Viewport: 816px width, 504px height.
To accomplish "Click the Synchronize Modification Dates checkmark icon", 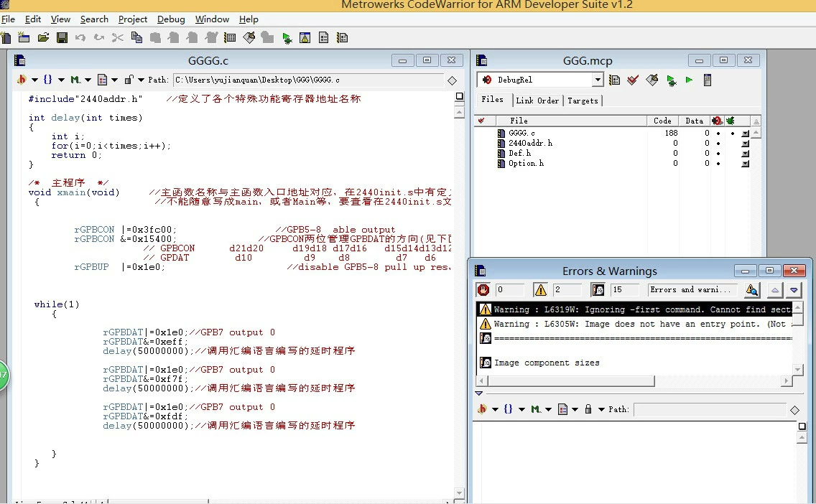I will (x=633, y=80).
